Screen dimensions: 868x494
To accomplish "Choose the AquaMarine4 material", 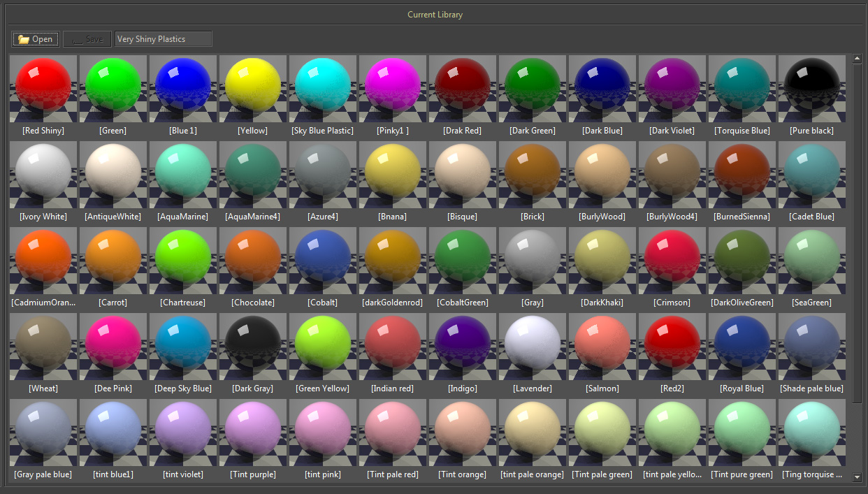I will pos(253,175).
